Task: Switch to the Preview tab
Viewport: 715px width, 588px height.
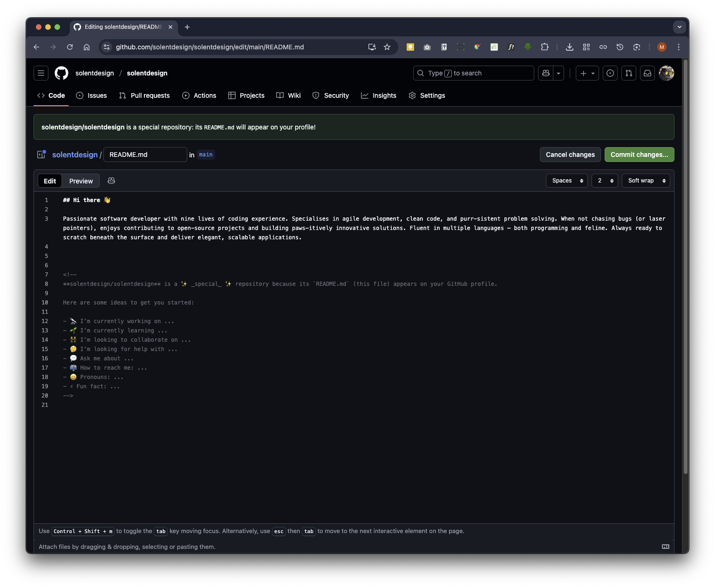Action: coord(81,181)
